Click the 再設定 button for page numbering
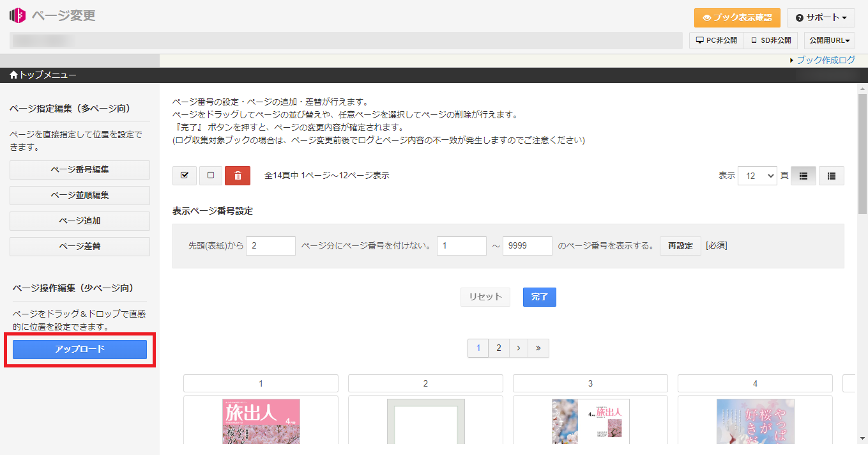Image resolution: width=868 pixels, height=455 pixels. click(x=680, y=245)
